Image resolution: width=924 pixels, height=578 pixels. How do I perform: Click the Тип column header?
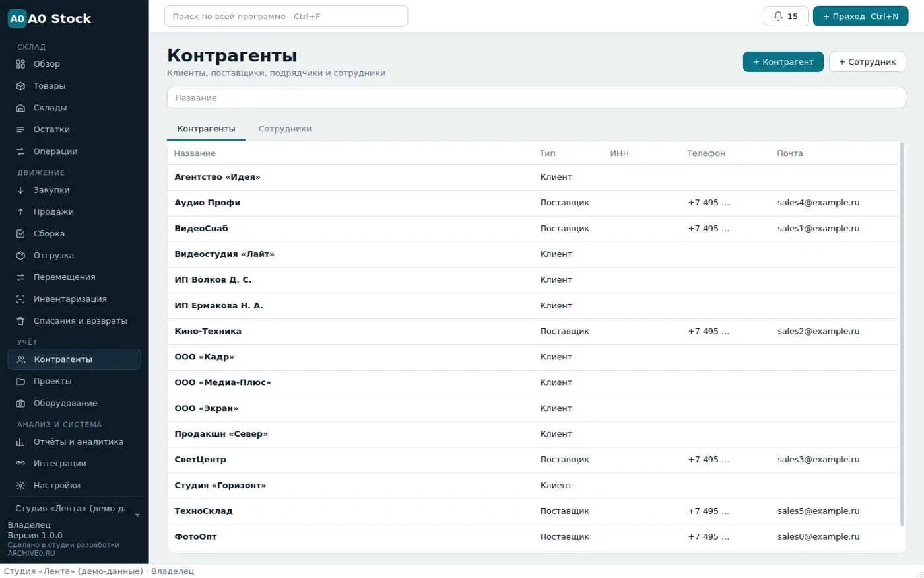tap(548, 153)
